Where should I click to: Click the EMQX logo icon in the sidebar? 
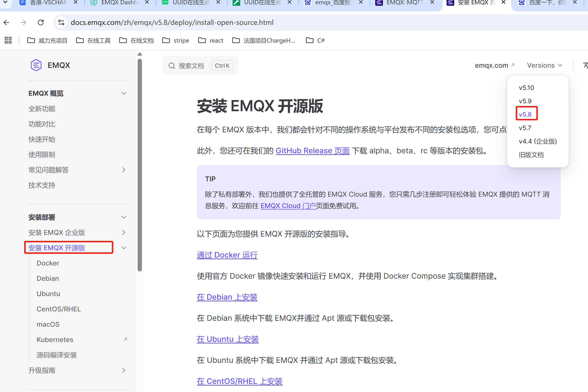(x=36, y=65)
